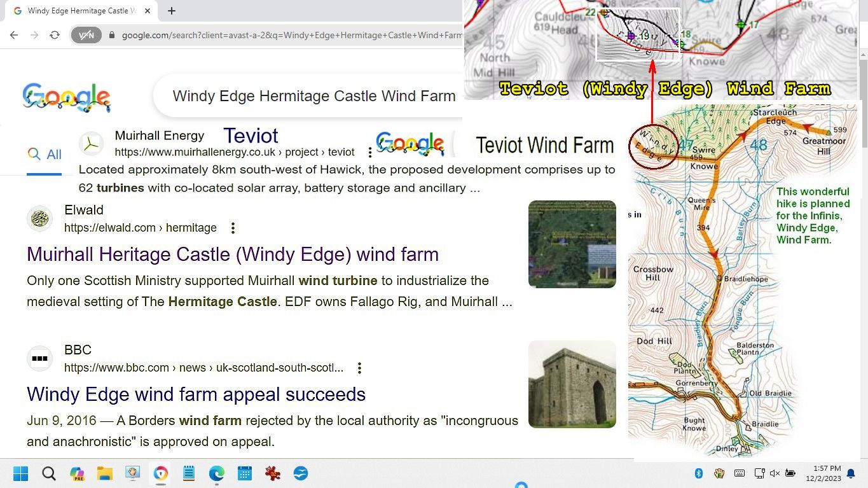868x488 pixels.
Task: Open the Calendar app in the taskbar
Action: point(245,473)
